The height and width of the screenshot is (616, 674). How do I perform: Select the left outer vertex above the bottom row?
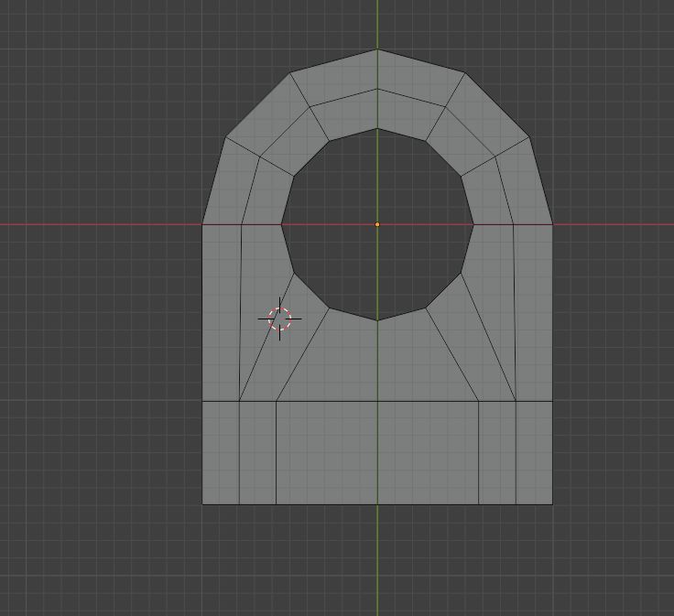[x=202, y=401]
